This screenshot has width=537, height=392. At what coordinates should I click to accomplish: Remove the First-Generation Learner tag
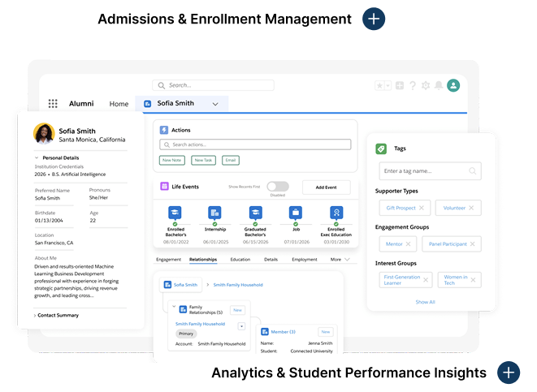tap(426, 280)
